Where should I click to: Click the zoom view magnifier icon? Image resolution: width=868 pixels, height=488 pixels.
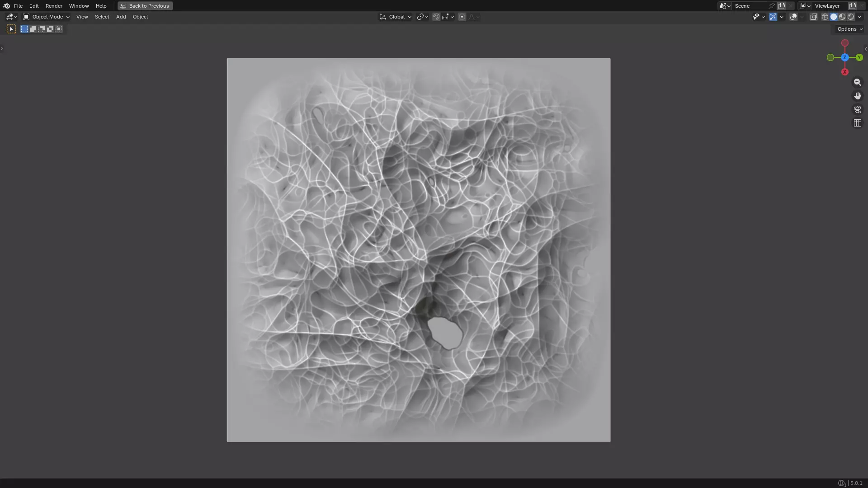click(x=857, y=82)
